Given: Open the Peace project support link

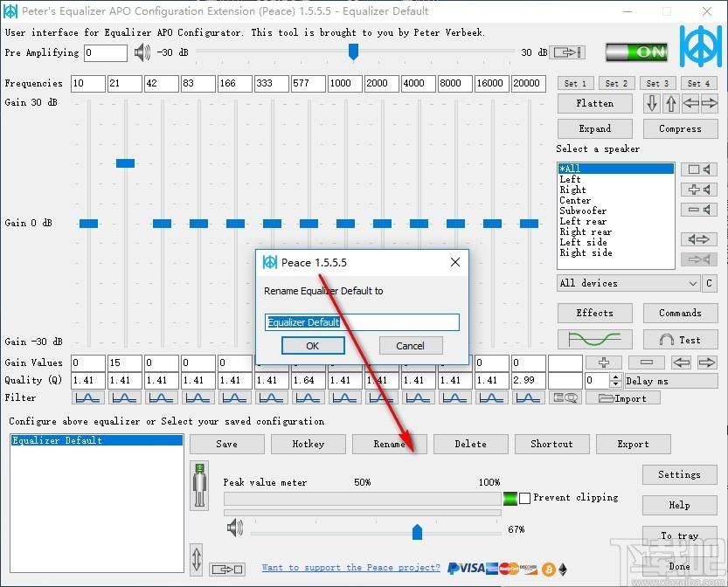Looking at the screenshot, I should 351,568.
